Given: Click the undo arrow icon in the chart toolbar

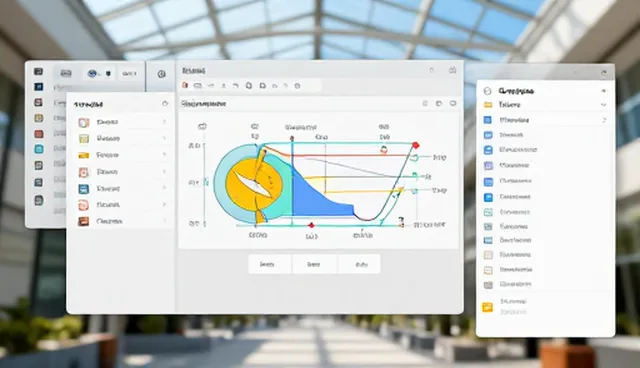Looking at the screenshot, I should 236,86.
